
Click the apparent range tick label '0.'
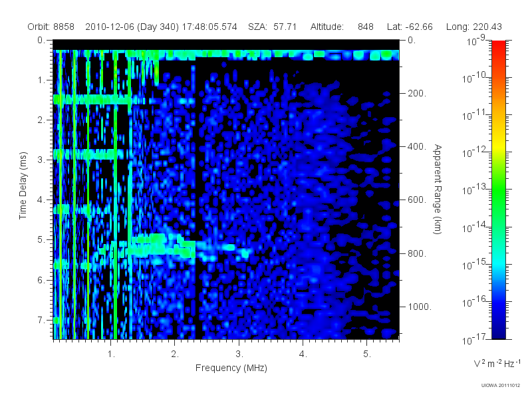click(x=412, y=40)
